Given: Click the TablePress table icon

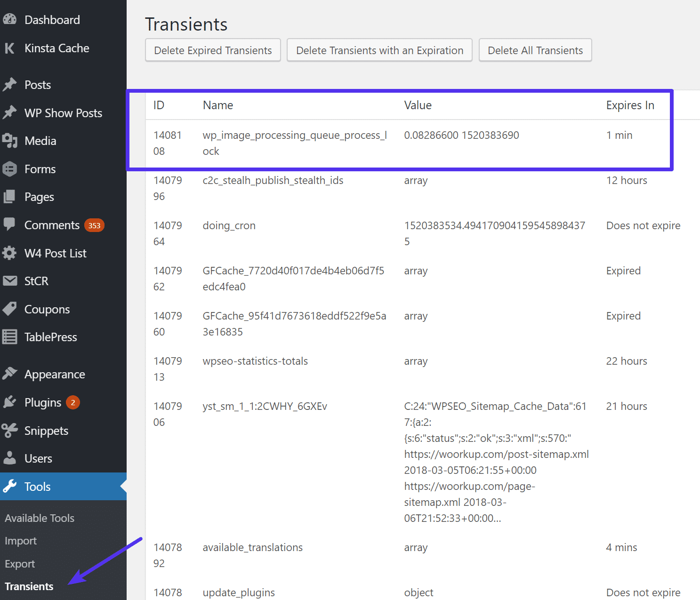Looking at the screenshot, I should pyautogui.click(x=9, y=337).
